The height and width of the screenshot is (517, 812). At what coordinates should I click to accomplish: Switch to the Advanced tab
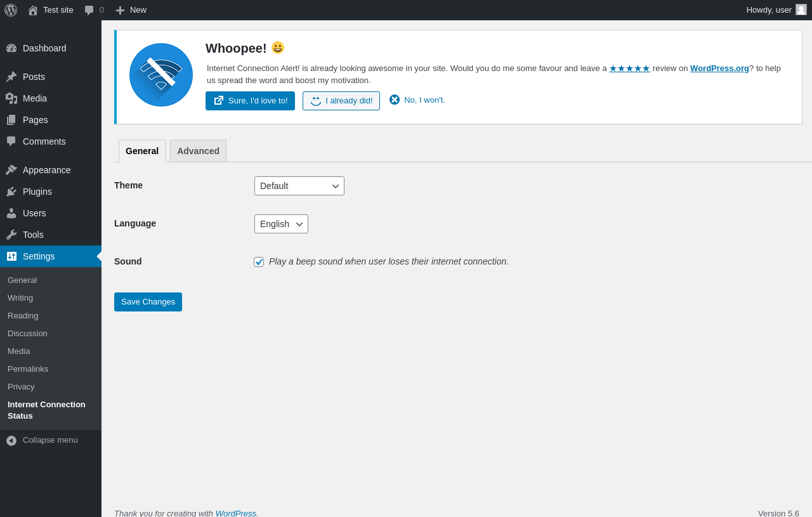click(x=198, y=151)
